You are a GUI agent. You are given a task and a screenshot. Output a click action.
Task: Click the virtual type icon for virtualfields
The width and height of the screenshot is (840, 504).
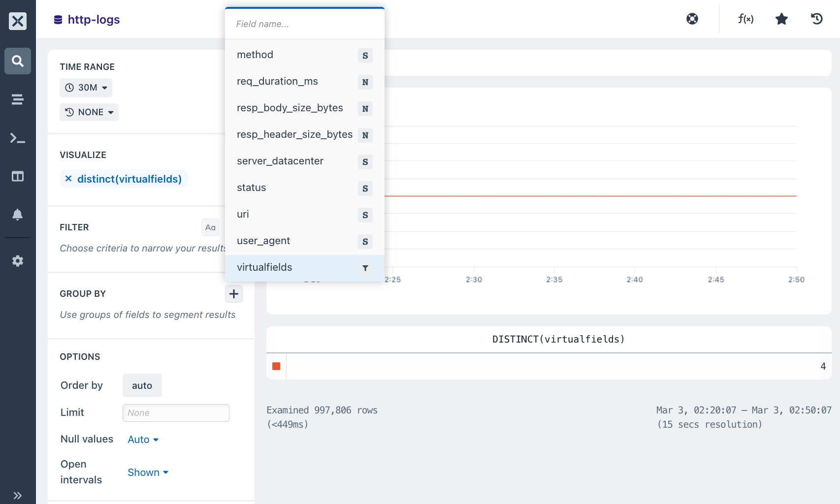tap(365, 268)
